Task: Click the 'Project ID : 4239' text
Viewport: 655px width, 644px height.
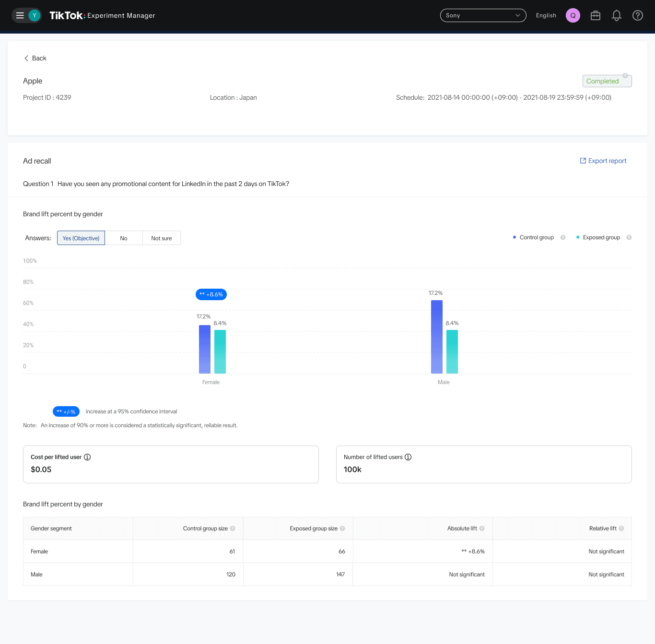Action: click(47, 97)
